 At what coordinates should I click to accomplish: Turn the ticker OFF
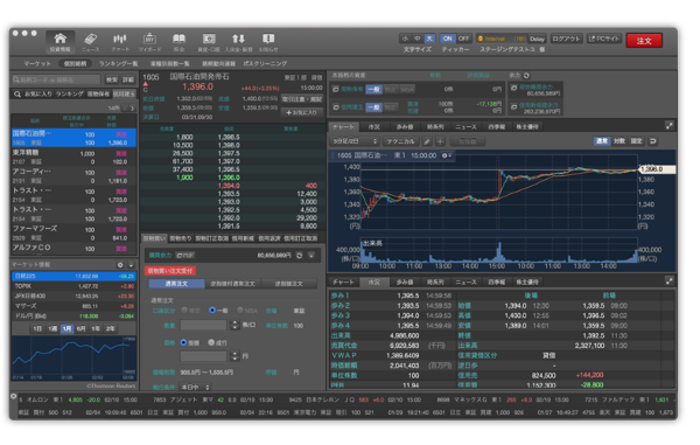coord(463,39)
